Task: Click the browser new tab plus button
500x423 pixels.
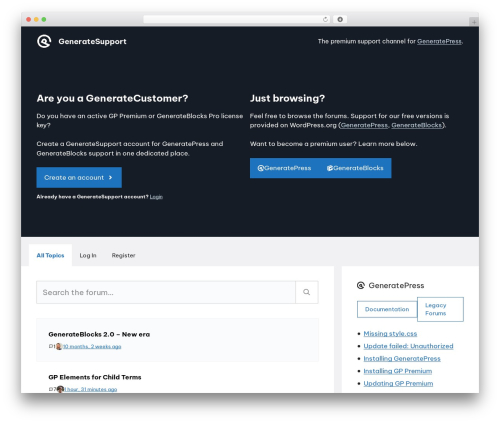Action: pyautogui.click(x=474, y=22)
